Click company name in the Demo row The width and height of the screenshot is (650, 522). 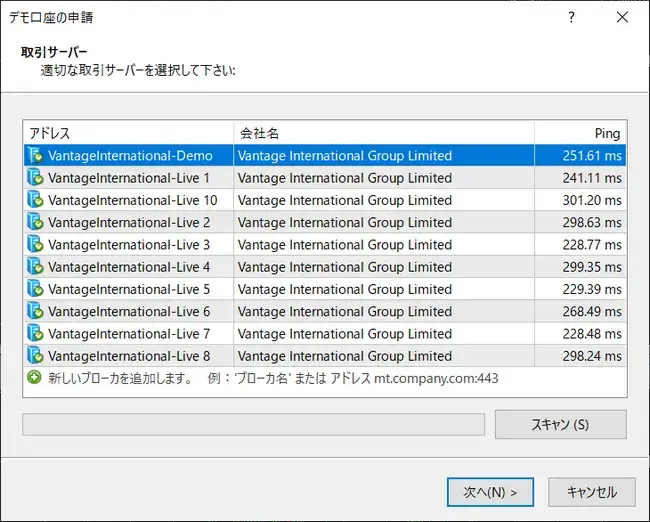344,155
